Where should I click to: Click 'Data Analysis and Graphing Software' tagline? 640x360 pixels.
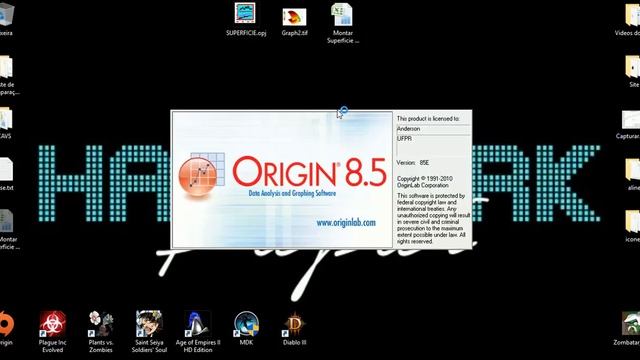292,193
